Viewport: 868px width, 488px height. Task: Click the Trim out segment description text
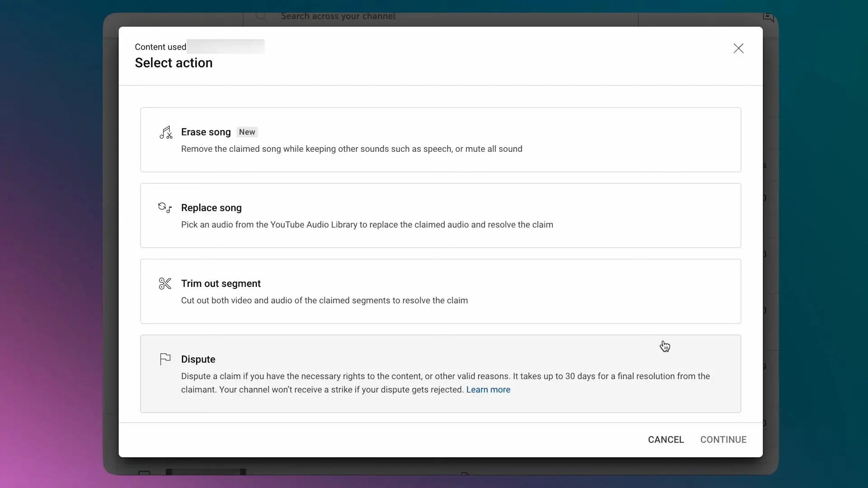coord(325,300)
